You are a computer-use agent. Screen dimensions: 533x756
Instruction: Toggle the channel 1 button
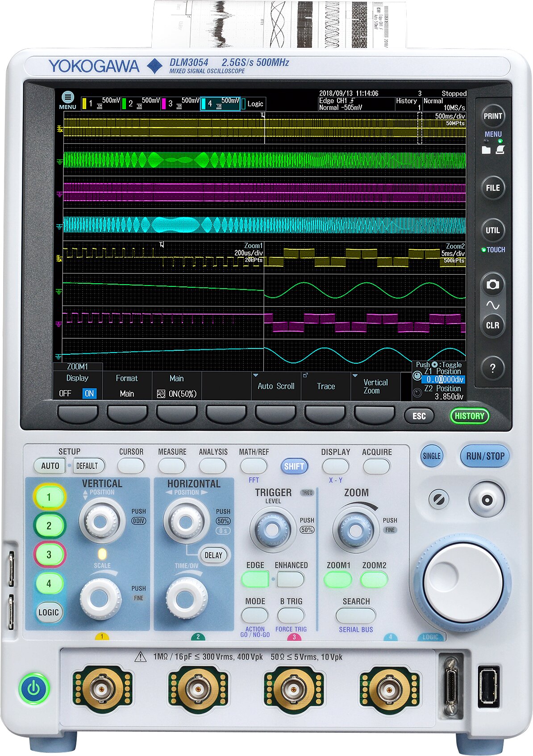49,497
